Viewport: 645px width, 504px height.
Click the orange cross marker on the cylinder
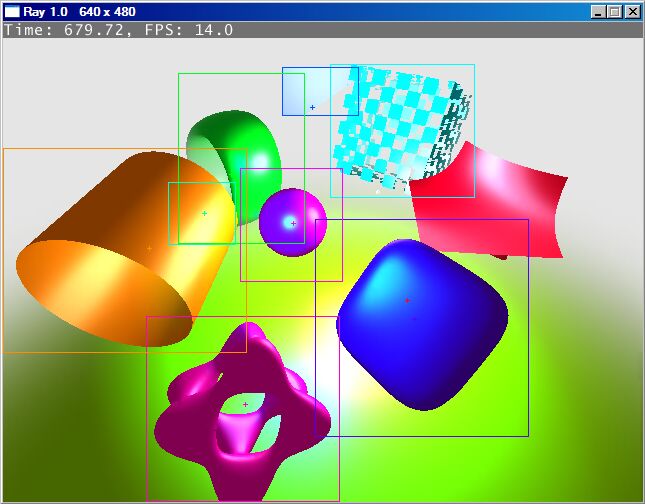[x=149, y=248]
